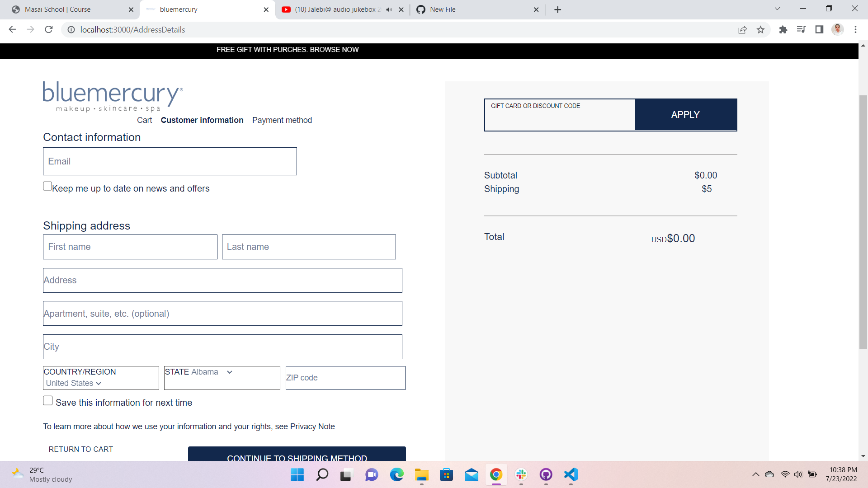Check Save this information for next time
The width and height of the screenshot is (868, 488).
tap(48, 401)
